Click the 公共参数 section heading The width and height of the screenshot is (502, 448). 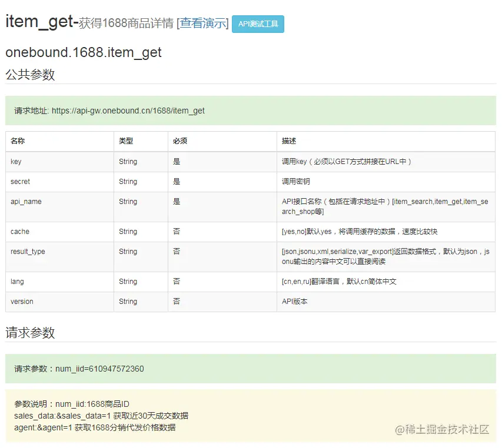(x=30, y=75)
